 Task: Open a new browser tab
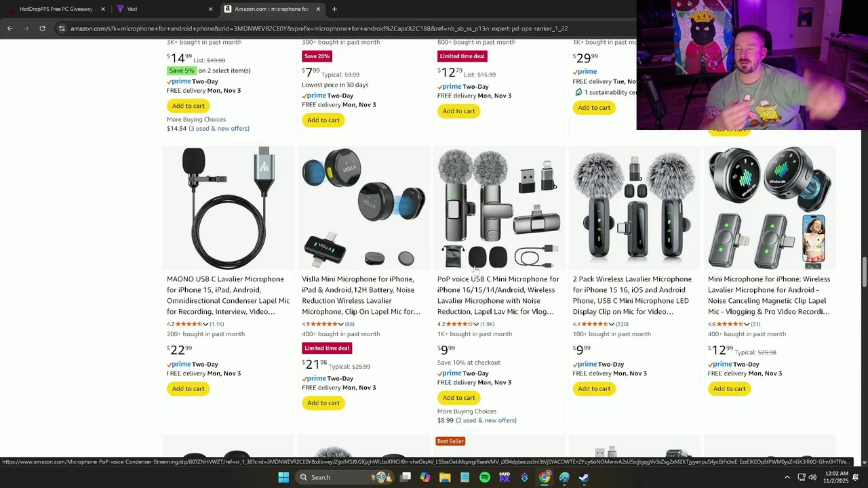[x=334, y=9]
